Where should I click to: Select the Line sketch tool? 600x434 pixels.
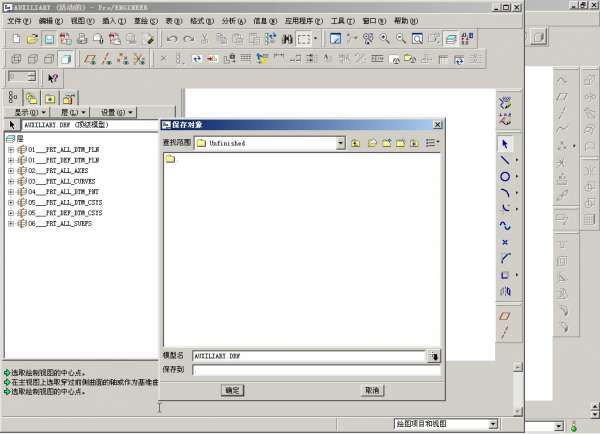tap(505, 160)
